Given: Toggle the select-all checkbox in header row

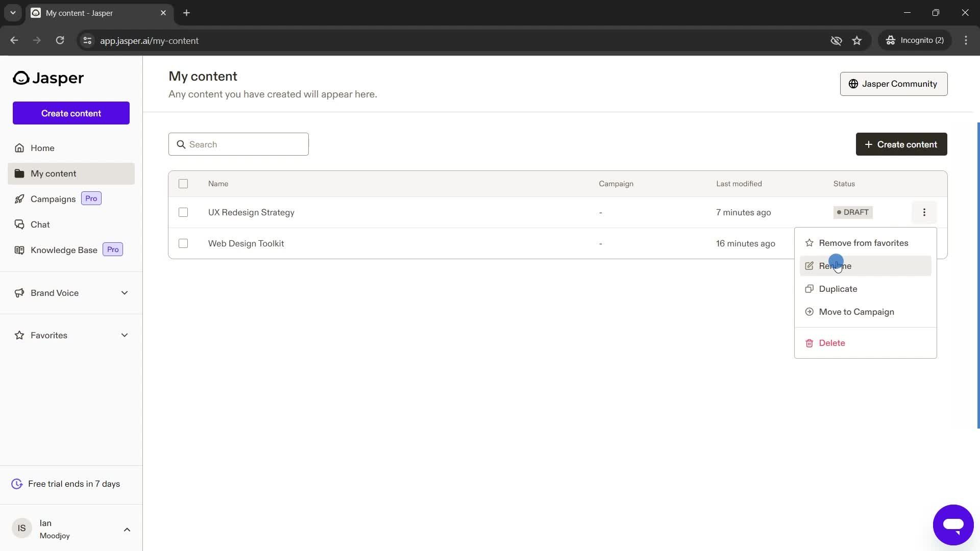Looking at the screenshot, I should coord(184,184).
